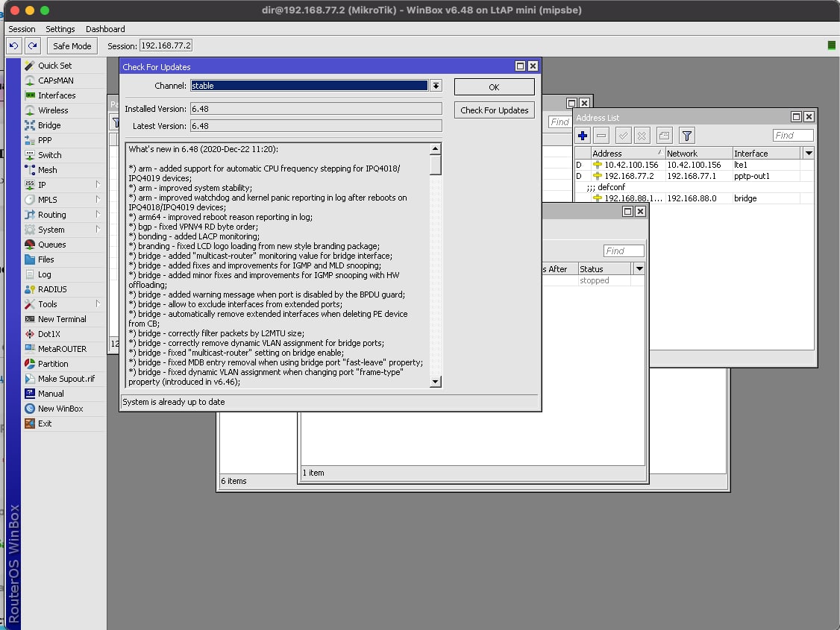Open columns dropdown next to Status header
840x630 pixels.
[x=639, y=269]
